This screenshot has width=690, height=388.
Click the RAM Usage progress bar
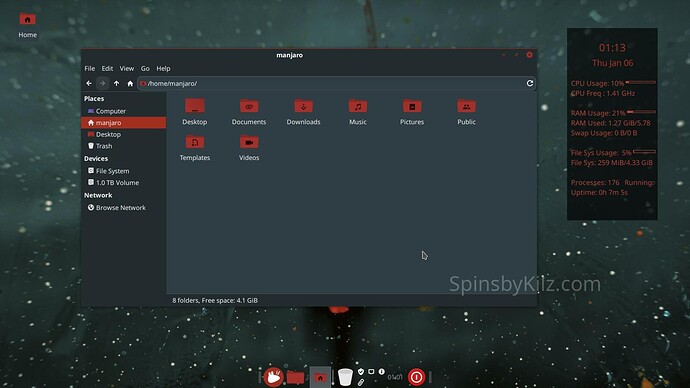point(641,112)
